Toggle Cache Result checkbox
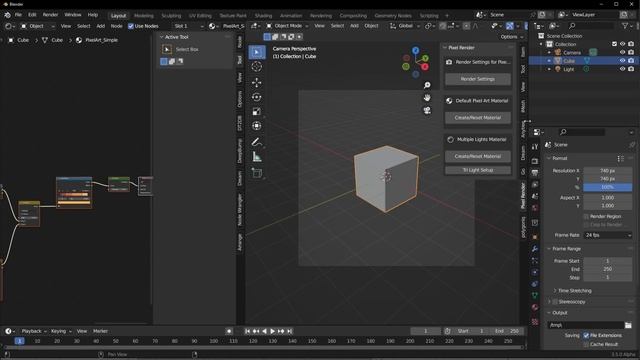 [x=586, y=344]
